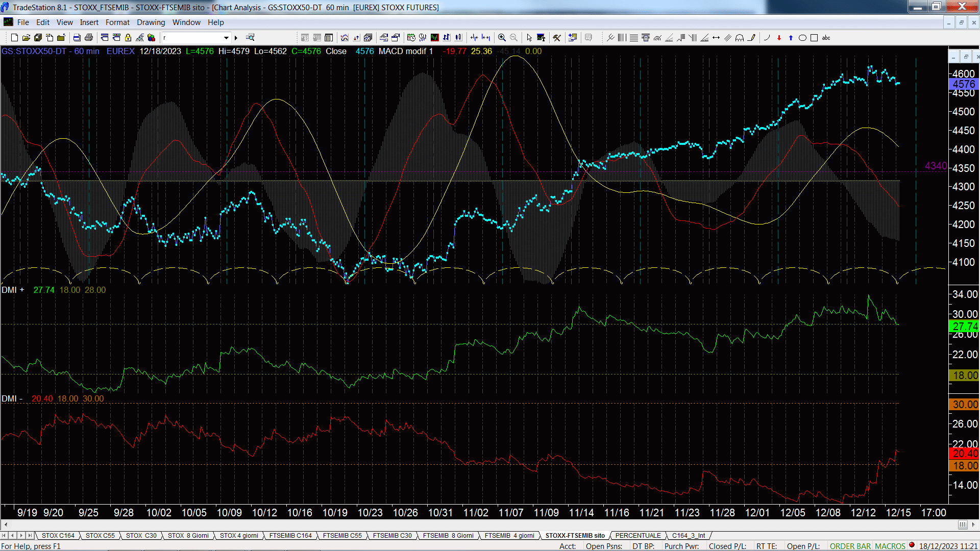The width and height of the screenshot is (980, 551).
Task: Select the green bar chart style icon
Action: tap(434, 38)
